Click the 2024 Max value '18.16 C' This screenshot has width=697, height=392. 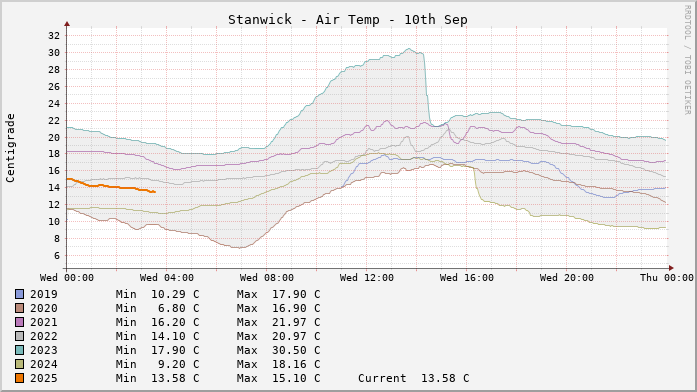point(296,364)
